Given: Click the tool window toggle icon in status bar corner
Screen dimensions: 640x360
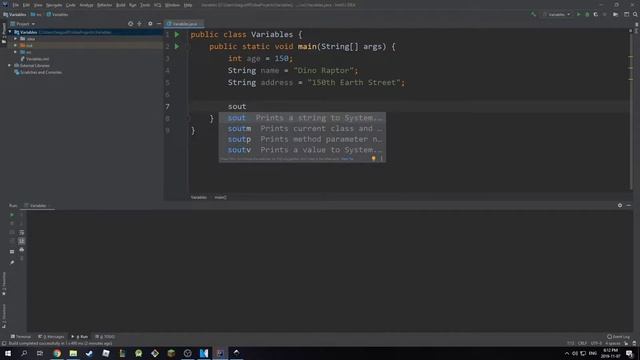Looking at the screenshot, I should click(4, 344).
